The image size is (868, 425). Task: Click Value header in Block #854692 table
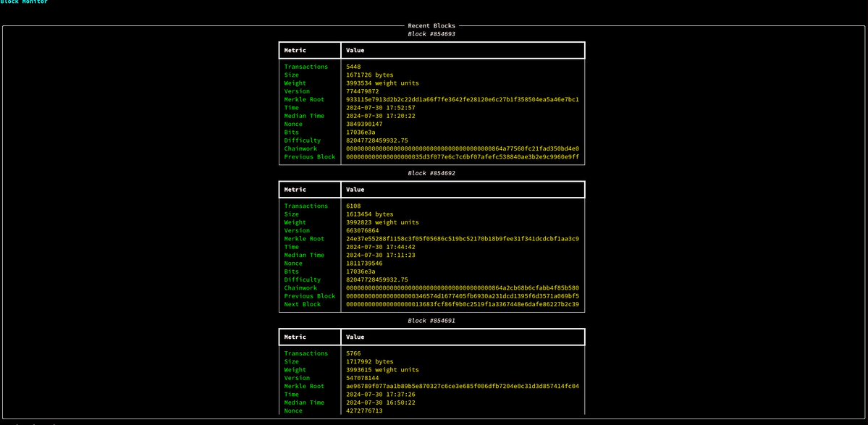click(x=355, y=189)
